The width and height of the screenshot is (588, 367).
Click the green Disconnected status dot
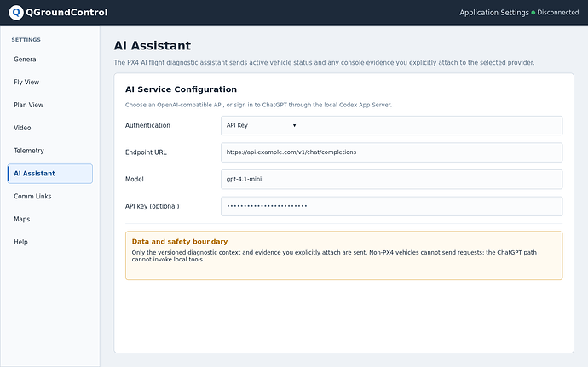(x=533, y=13)
